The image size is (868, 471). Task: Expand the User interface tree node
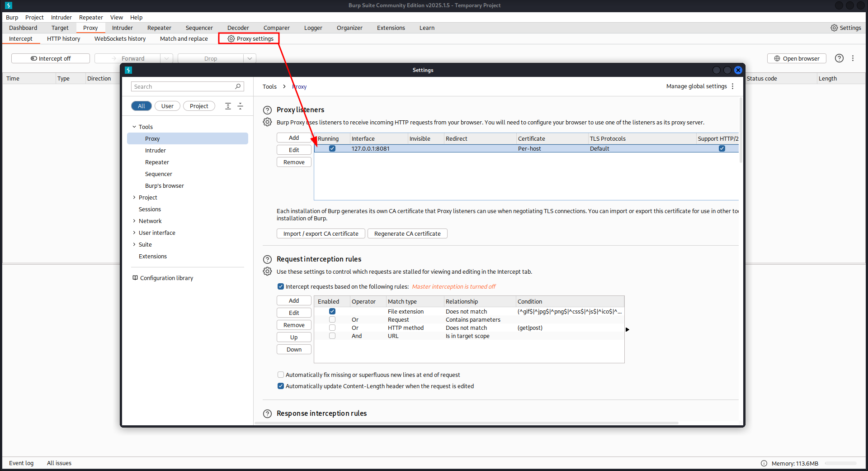coord(134,233)
